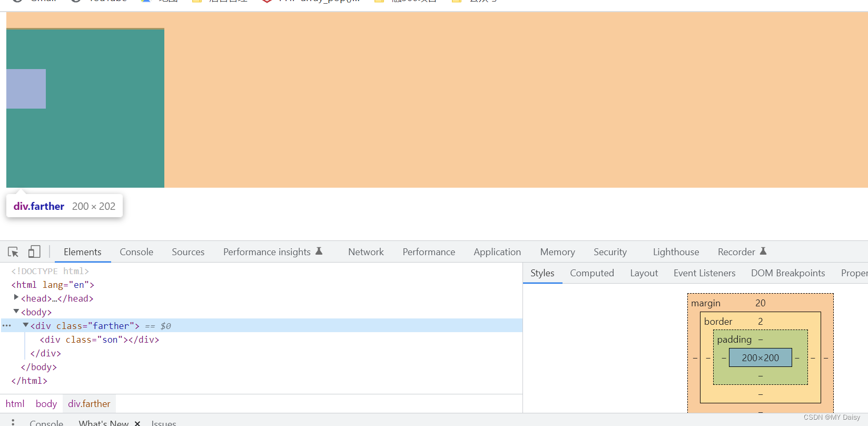Open the Issues drawer tab
The height and width of the screenshot is (426, 868).
[164, 423]
